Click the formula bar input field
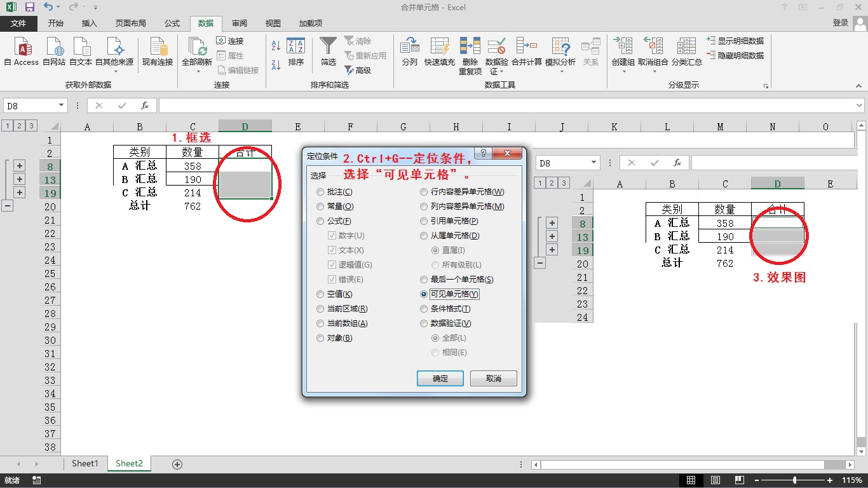This screenshot has width=868, height=488. pyautogui.click(x=506, y=105)
